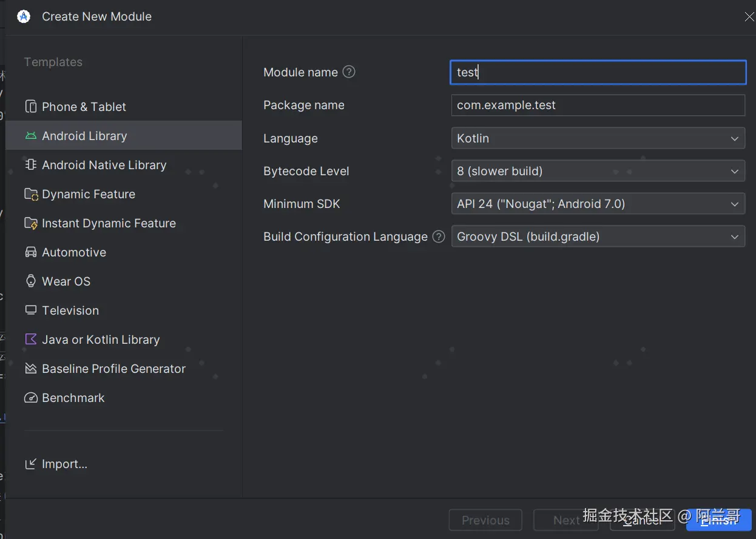Choose the Android Native Library template
The height and width of the screenshot is (539, 756).
click(x=124, y=165)
